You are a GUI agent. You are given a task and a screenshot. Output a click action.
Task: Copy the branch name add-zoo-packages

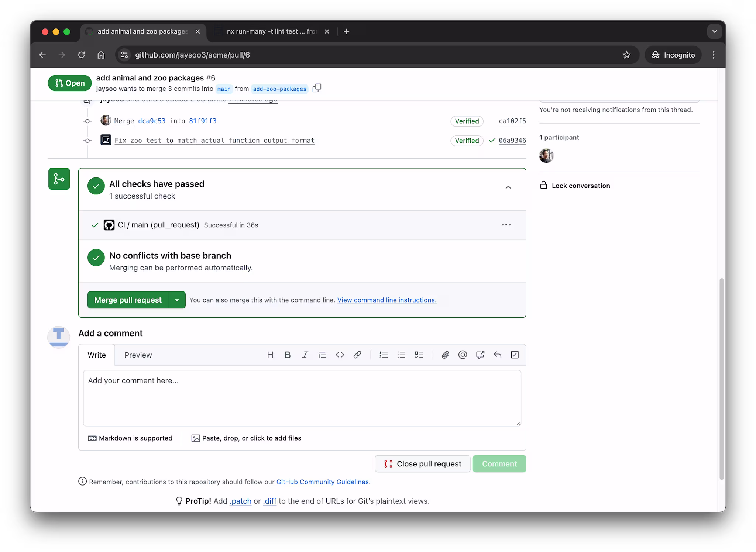click(317, 88)
